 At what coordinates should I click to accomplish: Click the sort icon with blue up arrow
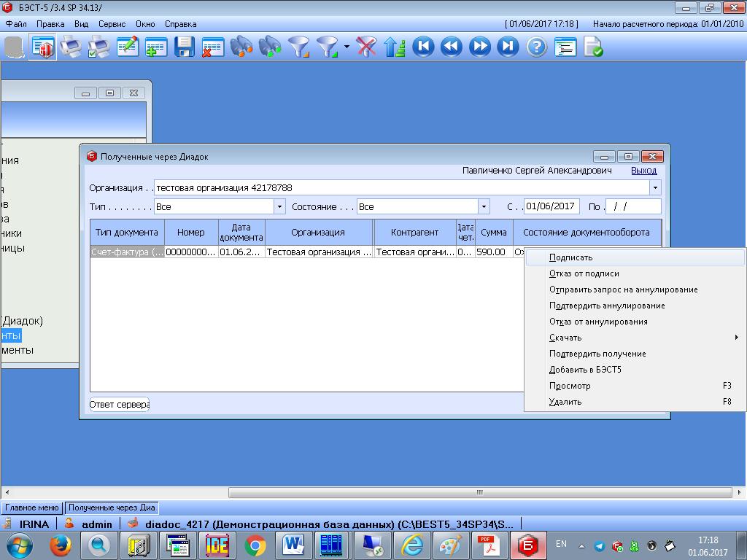click(395, 47)
